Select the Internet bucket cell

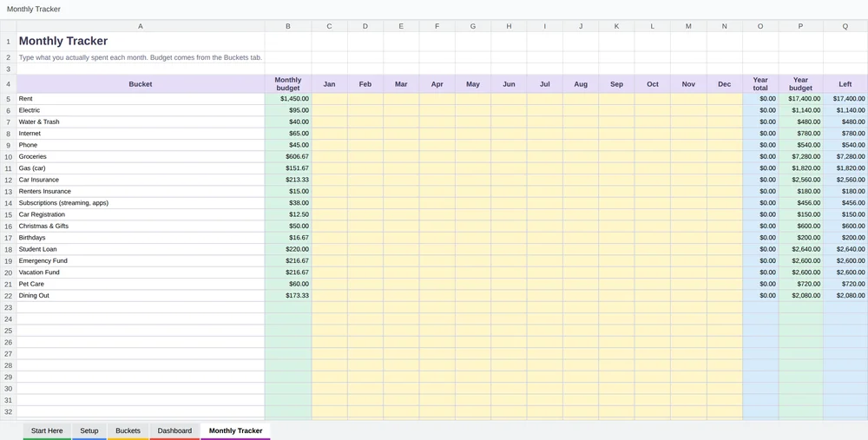[141, 134]
